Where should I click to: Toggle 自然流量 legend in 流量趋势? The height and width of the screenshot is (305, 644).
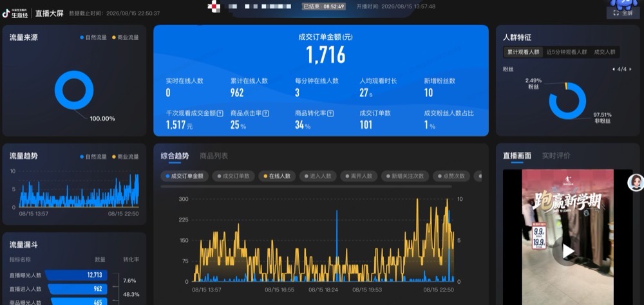click(93, 156)
